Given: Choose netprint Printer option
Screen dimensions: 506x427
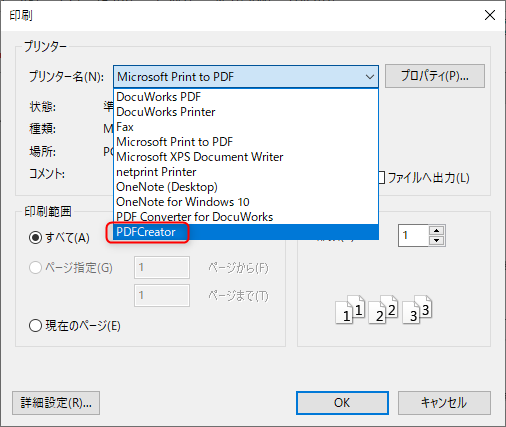Looking at the screenshot, I should pos(246,172).
